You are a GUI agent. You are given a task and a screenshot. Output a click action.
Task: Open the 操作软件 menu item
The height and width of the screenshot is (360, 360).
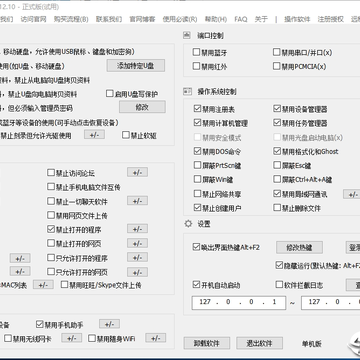[x=297, y=19]
